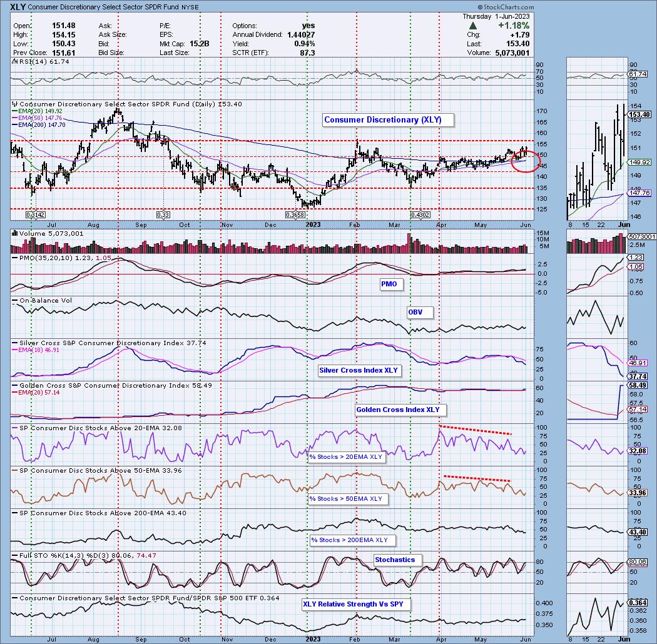The height and width of the screenshot is (644, 657).
Task: Select the High price 154.15
Action: coord(64,35)
